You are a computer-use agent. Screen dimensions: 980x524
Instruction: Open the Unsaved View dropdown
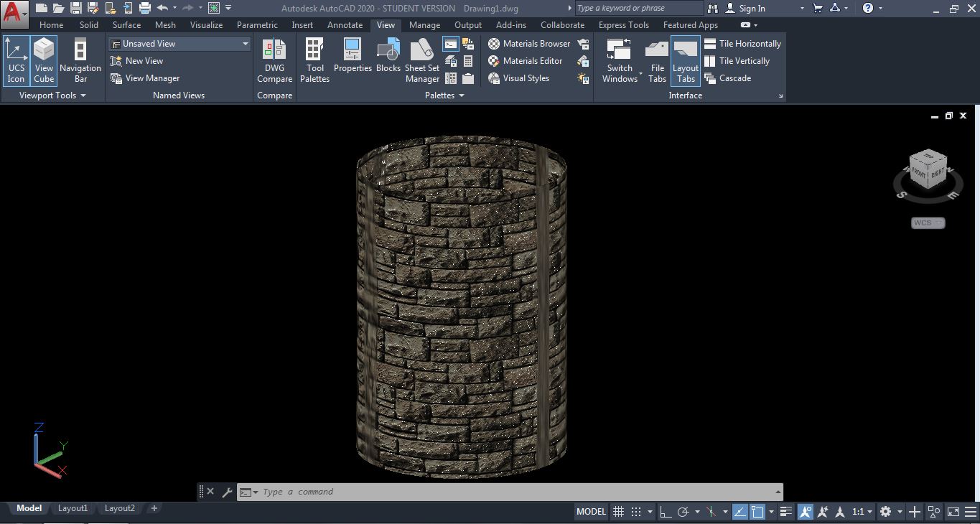click(x=245, y=43)
